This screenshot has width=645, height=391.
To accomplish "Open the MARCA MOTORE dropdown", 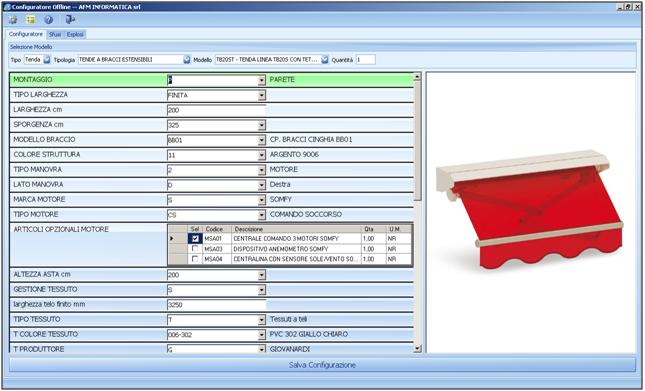I will 262,200.
